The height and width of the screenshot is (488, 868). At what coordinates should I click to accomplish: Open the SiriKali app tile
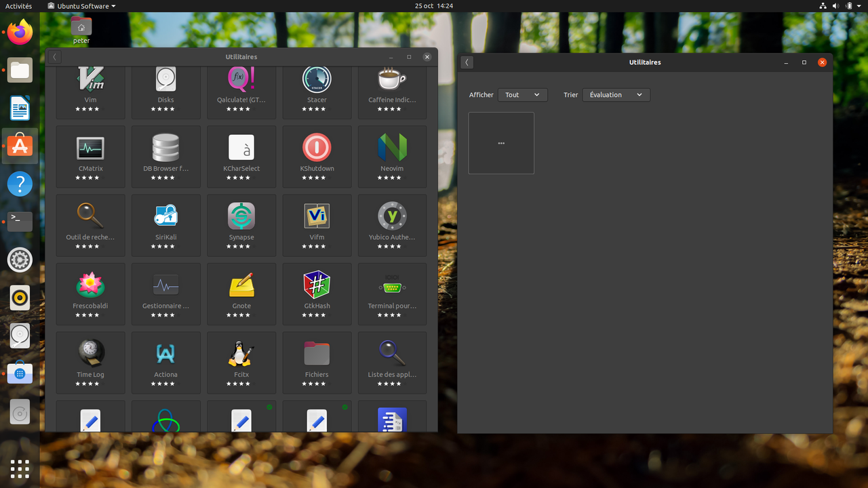tap(166, 225)
